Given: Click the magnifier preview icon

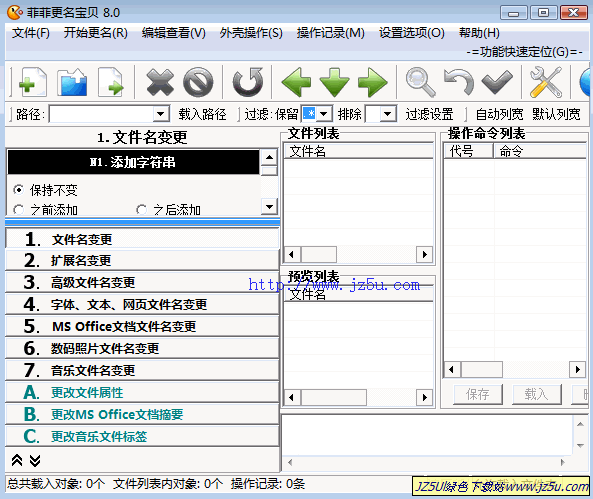Looking at the screenshot, I should pyautogui.click(x=420, y=82).
